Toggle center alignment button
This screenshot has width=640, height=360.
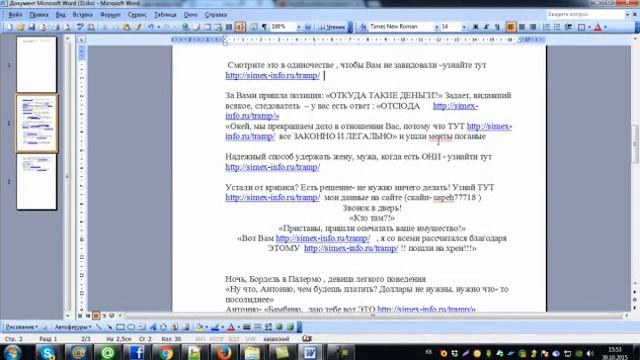click(x=522, y=27)
